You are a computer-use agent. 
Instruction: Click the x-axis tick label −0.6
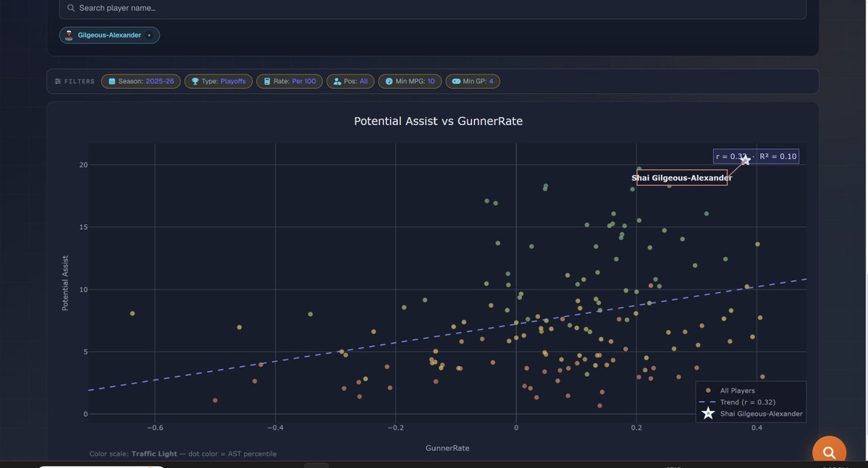pos(155,427)
